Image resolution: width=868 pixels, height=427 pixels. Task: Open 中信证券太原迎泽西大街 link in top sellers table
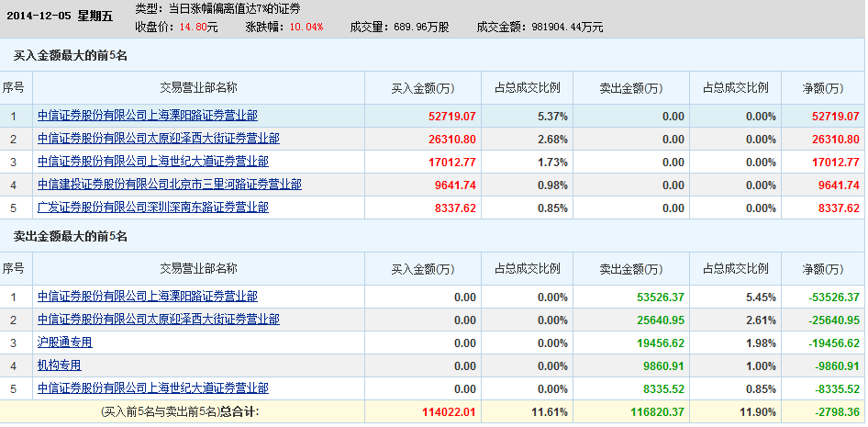tap(158, 320)
